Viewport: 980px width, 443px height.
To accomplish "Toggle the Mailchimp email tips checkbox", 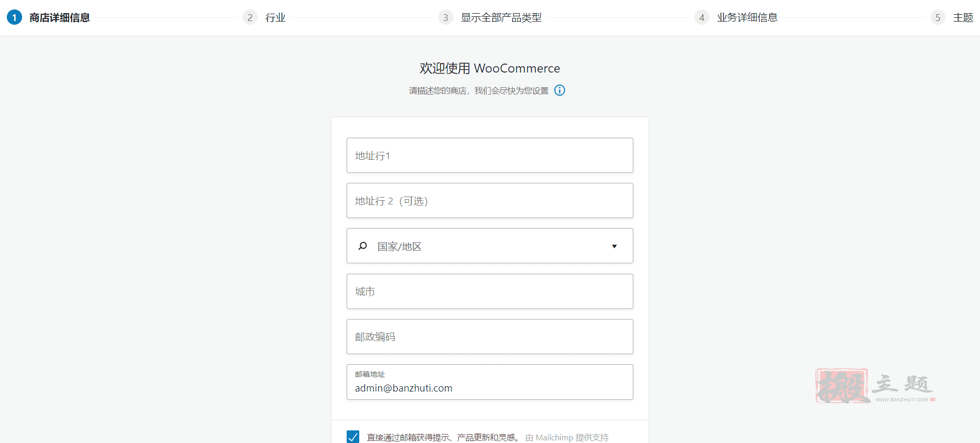I will pos(353,437).
